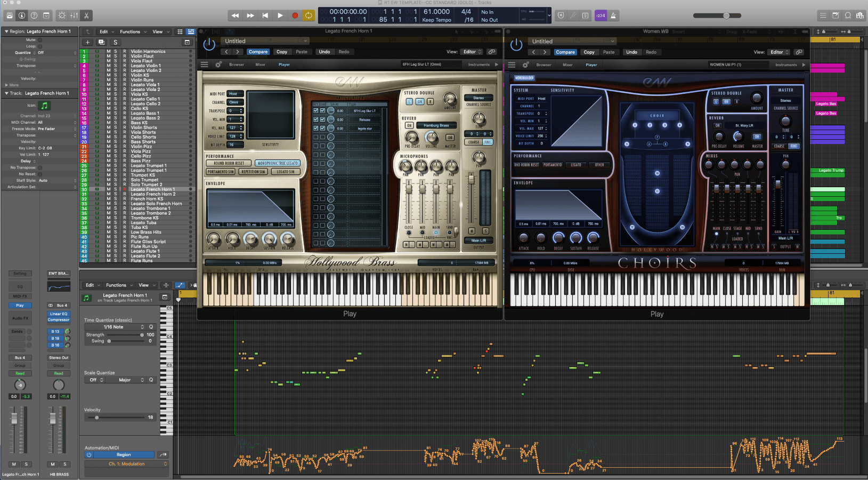Toggle Hollywood Brass plug-in power button
The image size is (868, 480).
point(209,44)
